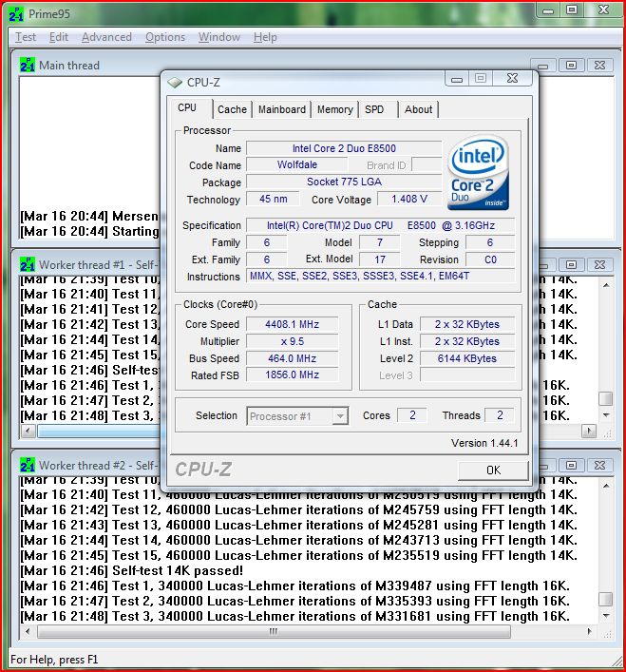
Task: Open the Options menu in Prime95
Action: [x=165, y=37]
